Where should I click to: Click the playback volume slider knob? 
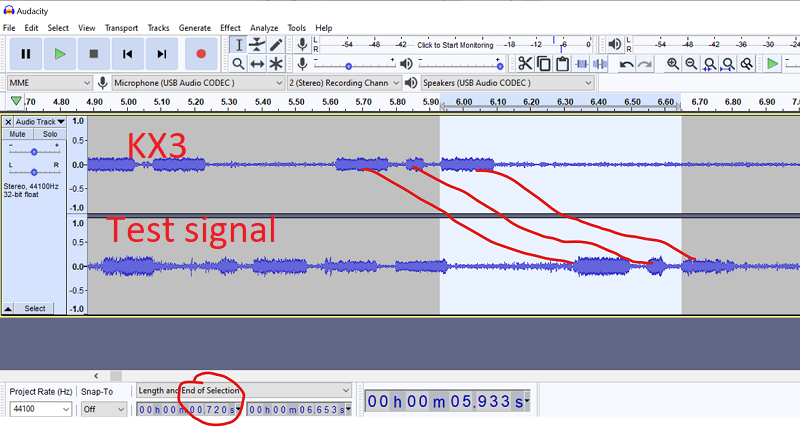[x=500, y=66]
